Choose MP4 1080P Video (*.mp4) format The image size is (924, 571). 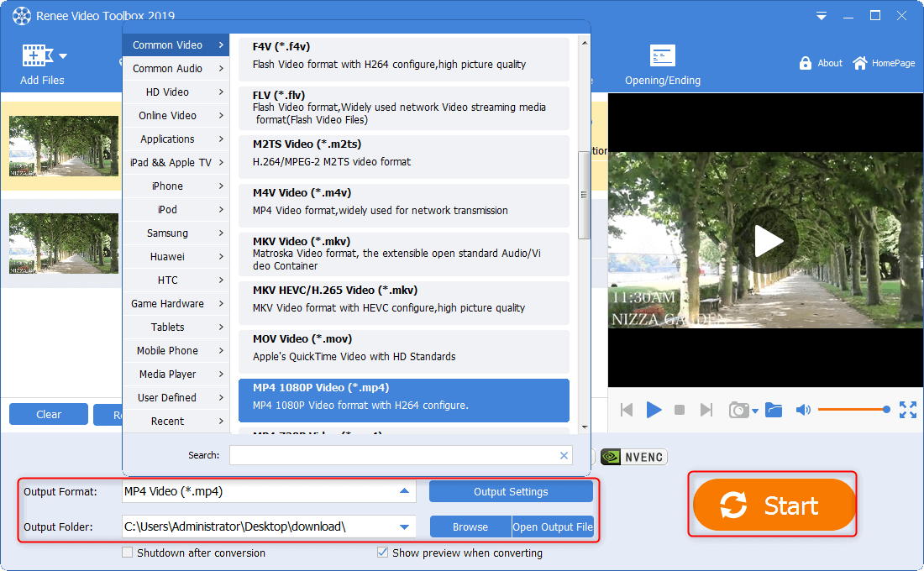coord(404,401)
